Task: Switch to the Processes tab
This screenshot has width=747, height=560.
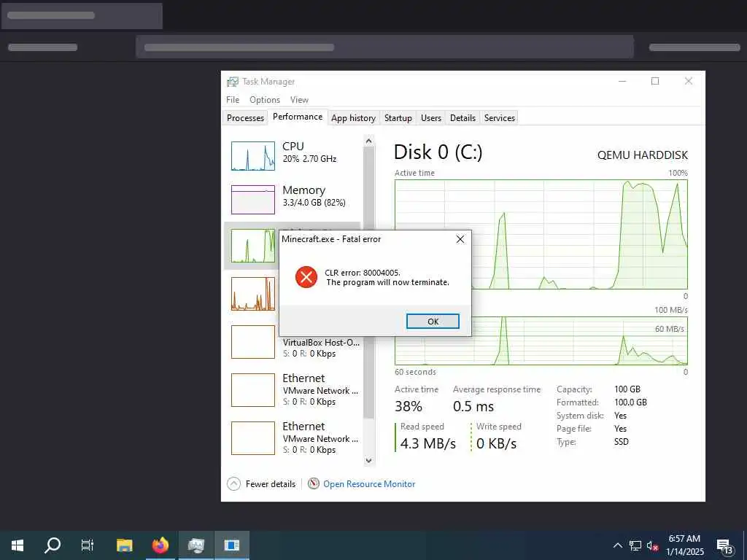Action: tap(245, 117)
